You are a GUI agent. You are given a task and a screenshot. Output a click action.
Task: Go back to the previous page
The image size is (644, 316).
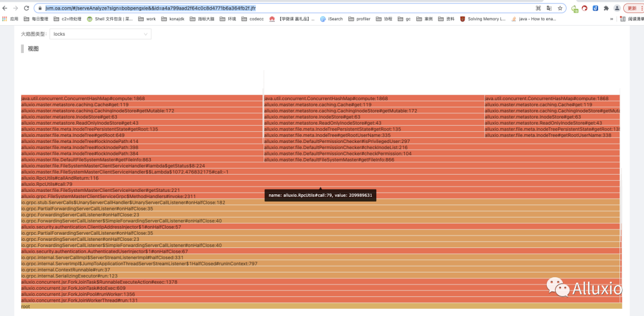pyautogui.click(x=5, y=8)
